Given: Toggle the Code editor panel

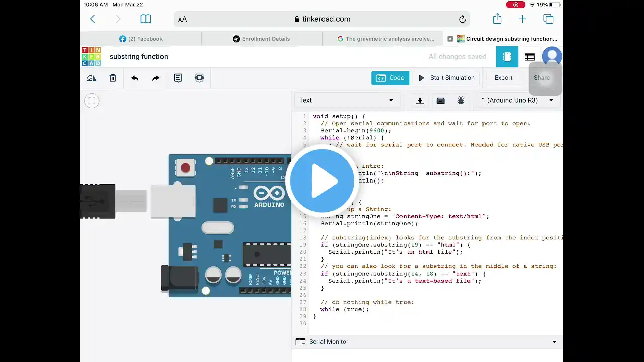Looking at the screenshot, I should pos(390,78).
